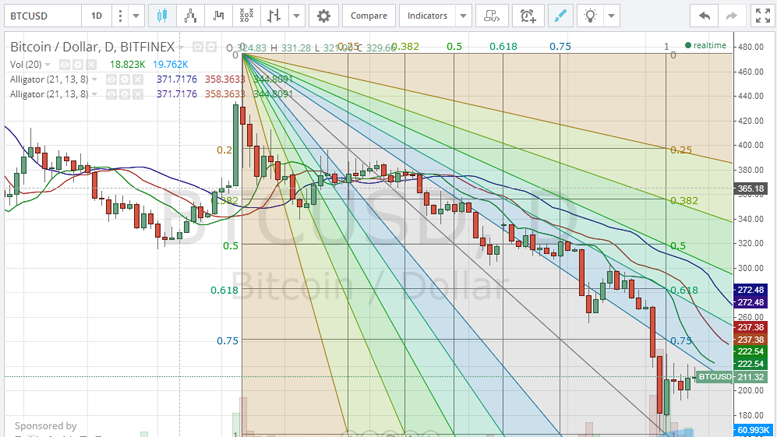Select the green 222.54 Alligator price tag

(750, 351)
